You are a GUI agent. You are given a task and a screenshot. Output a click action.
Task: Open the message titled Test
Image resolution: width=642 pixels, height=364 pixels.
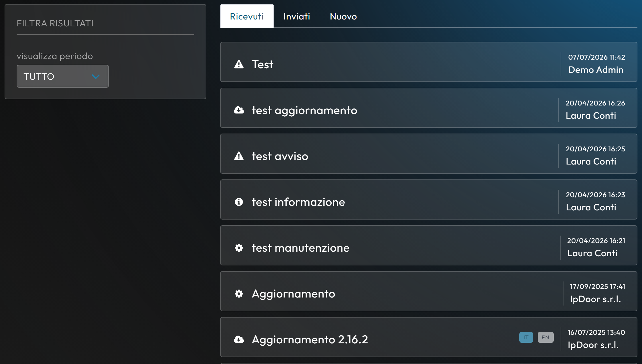pyautogui.click(x=428, y=62)
